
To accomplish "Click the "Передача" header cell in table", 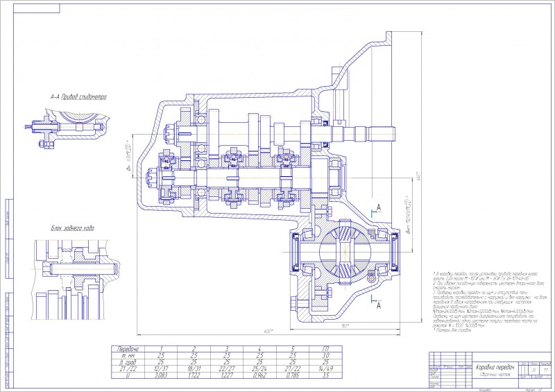I will click(x=128, y=349).
